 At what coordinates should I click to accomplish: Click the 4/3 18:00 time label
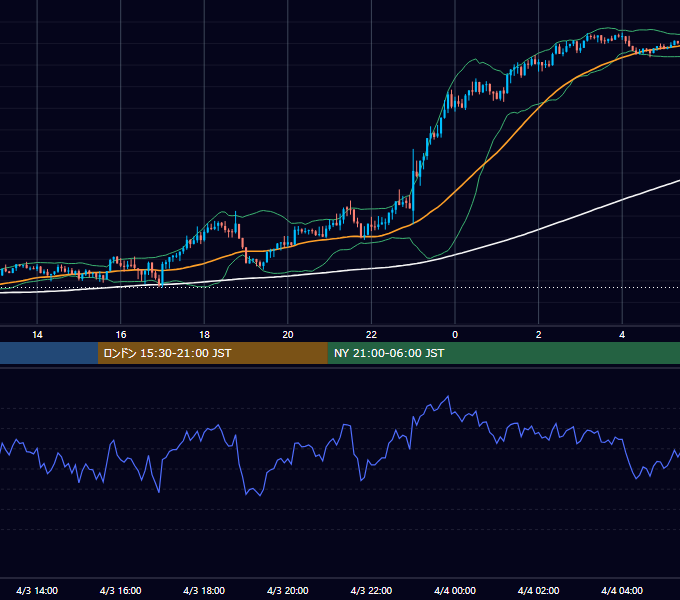tap(204, 590)
